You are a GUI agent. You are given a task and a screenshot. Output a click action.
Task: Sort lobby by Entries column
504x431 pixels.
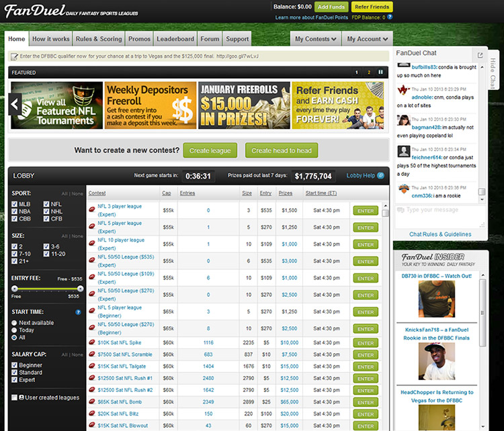(187, 193)
